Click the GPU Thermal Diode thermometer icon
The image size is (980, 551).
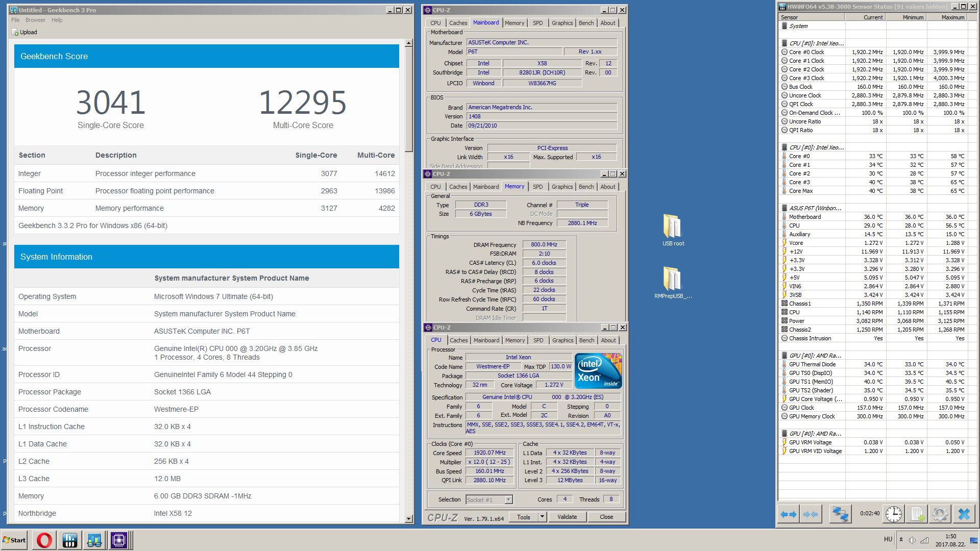(784, 364)
